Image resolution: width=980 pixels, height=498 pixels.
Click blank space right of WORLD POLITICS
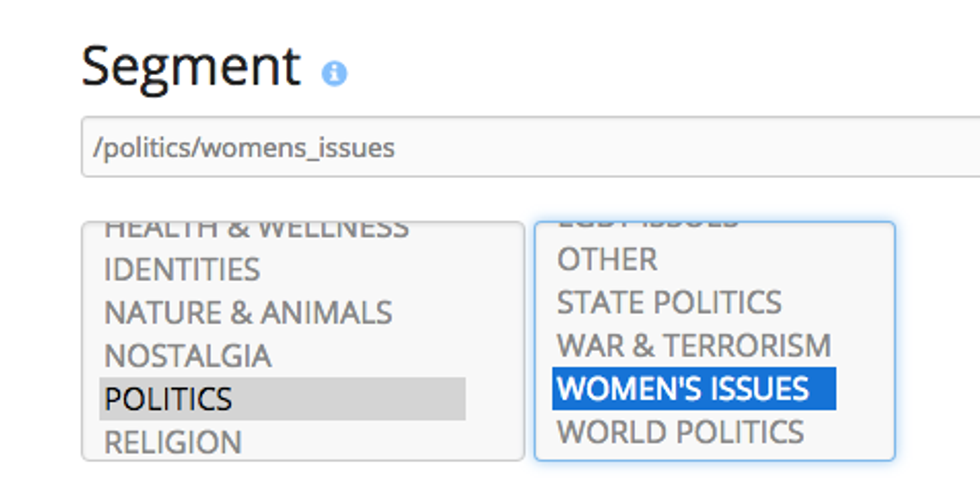(x=850, y=432)
